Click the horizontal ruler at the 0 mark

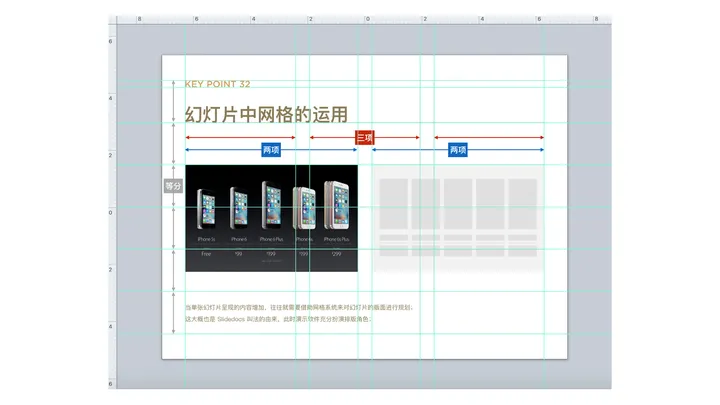click(367, 19)
